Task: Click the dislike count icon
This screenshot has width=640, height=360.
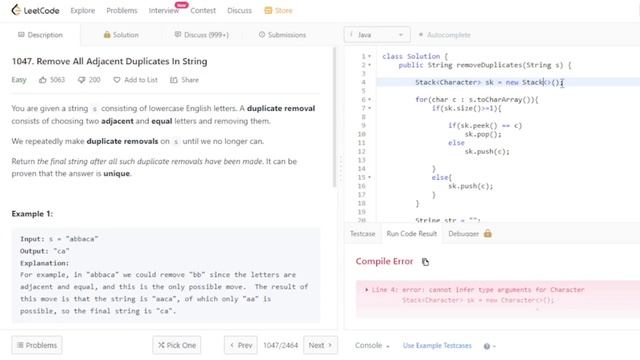Action: 81,80
